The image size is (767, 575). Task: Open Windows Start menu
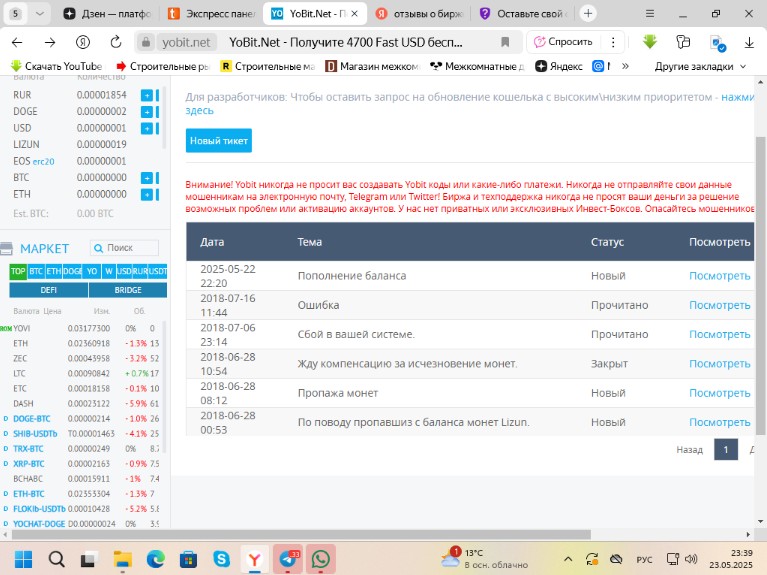click(23, 559)
